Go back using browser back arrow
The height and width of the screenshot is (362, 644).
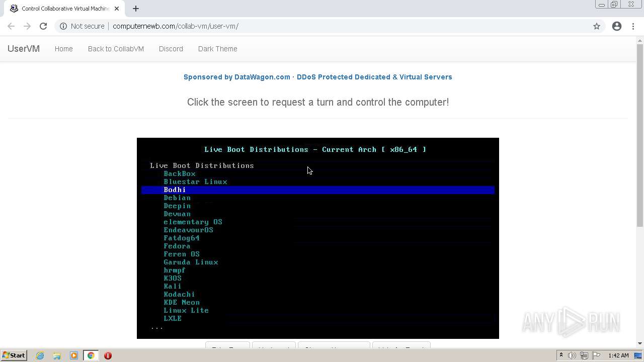click(x=11, y=26)
